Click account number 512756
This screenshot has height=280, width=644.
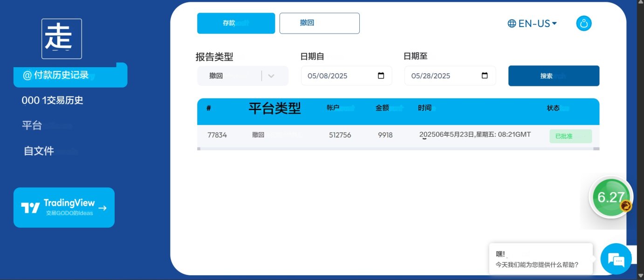coord(340,135)
